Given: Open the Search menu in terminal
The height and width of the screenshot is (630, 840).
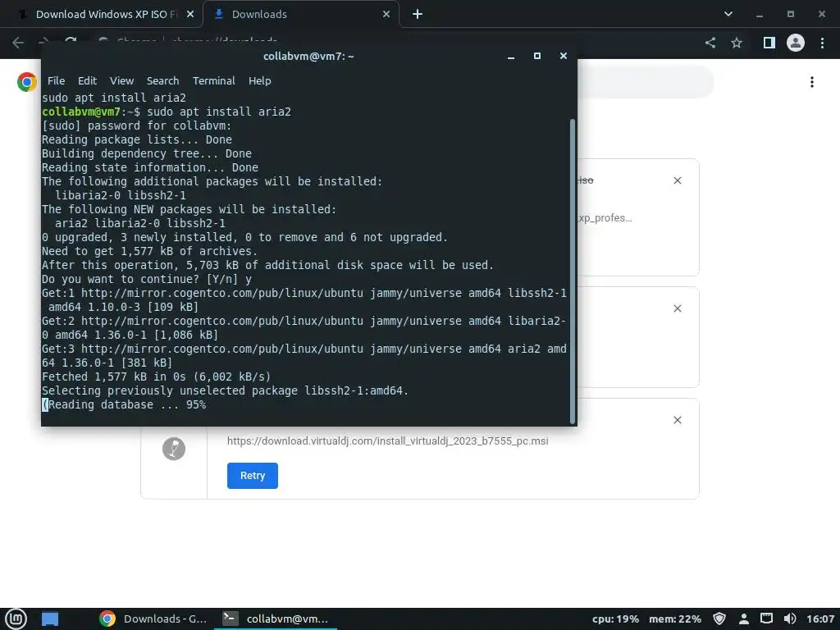Looking at the screenshot, I should click(163, 81).
